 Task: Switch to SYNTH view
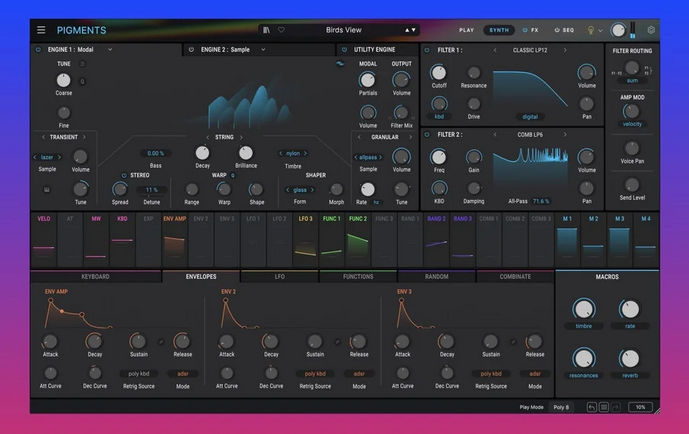(x=499, y=30)
